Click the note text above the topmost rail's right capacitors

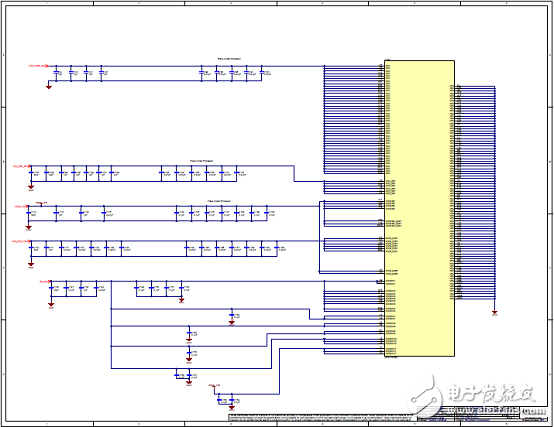click(229, 59)
